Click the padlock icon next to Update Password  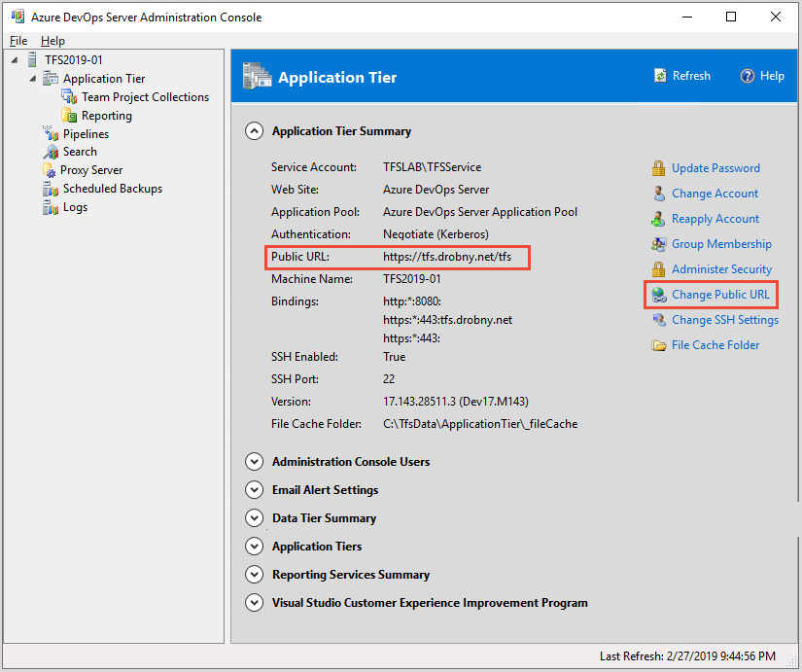pyautogui.click(x=658, y=167)
